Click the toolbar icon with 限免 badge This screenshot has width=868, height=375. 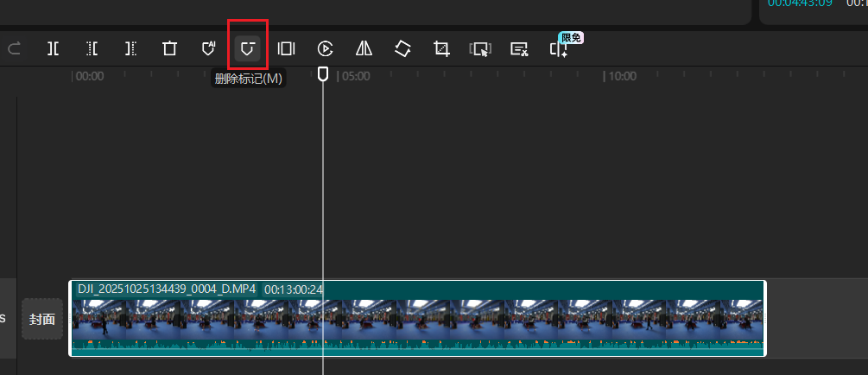coord(559,49)
